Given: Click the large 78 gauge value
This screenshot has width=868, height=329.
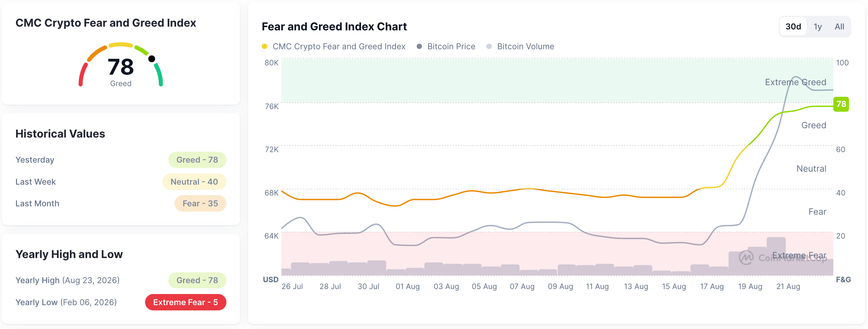Looking at the screenshot, I should [121, 67].
